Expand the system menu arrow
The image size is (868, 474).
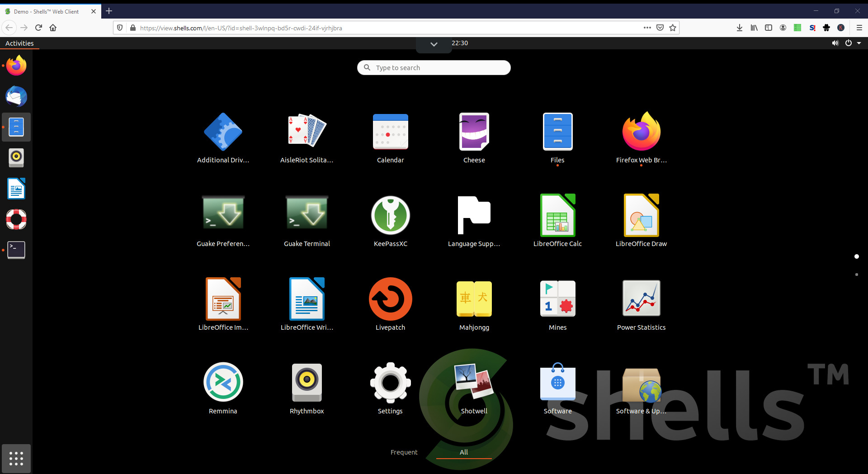tap(859, 43)
